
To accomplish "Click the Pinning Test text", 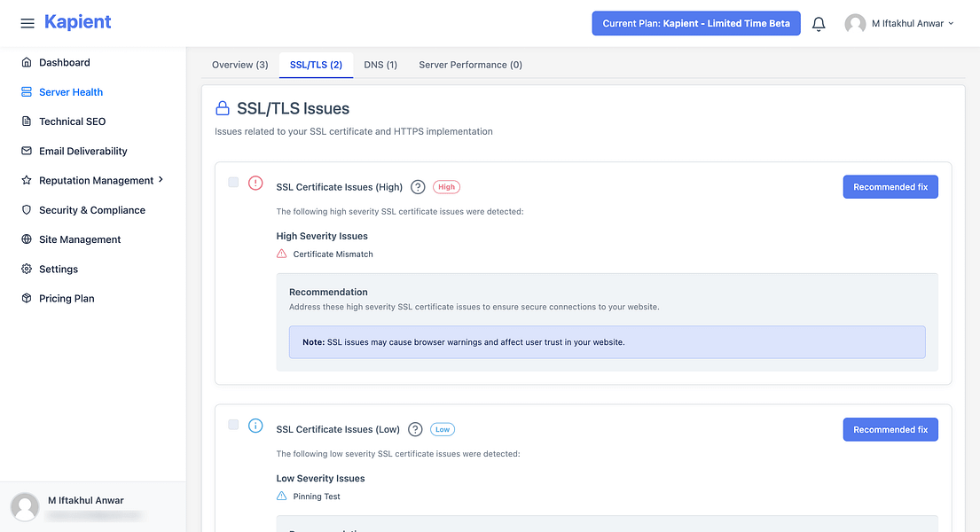I will tap(317, 497).
